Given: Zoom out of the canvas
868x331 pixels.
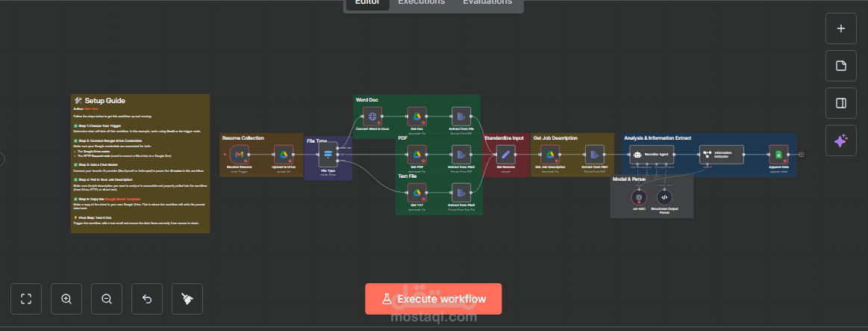Looking at the screenshot, I should point(107,299).
